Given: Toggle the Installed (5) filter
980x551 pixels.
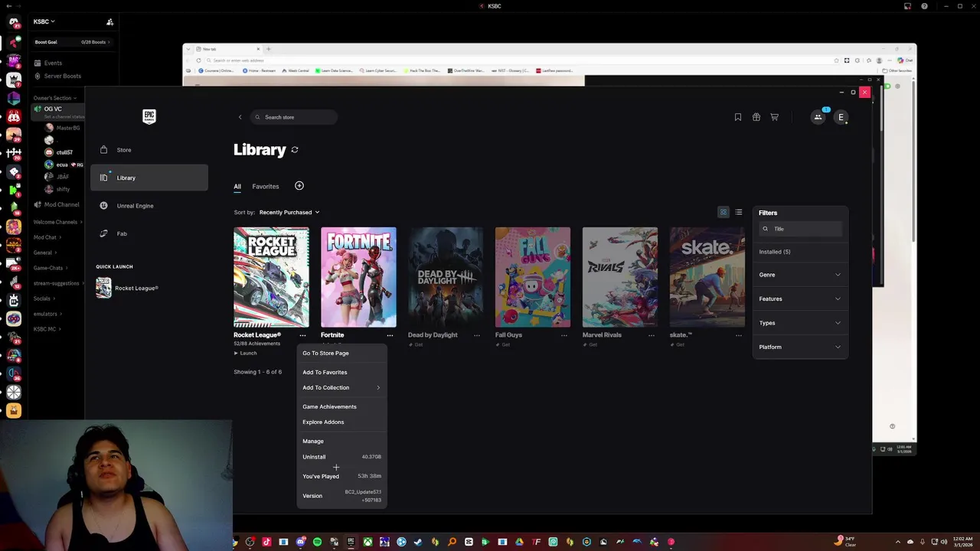Looking at the screenshot, I should point(775,252).
